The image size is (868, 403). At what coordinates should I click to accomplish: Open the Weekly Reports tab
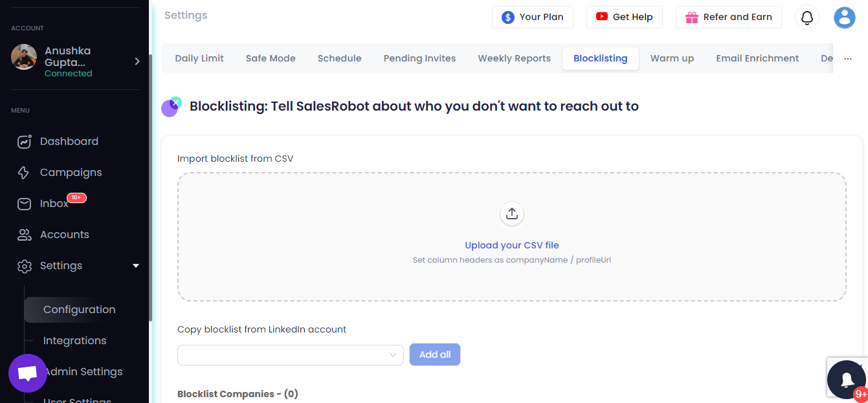514,58
